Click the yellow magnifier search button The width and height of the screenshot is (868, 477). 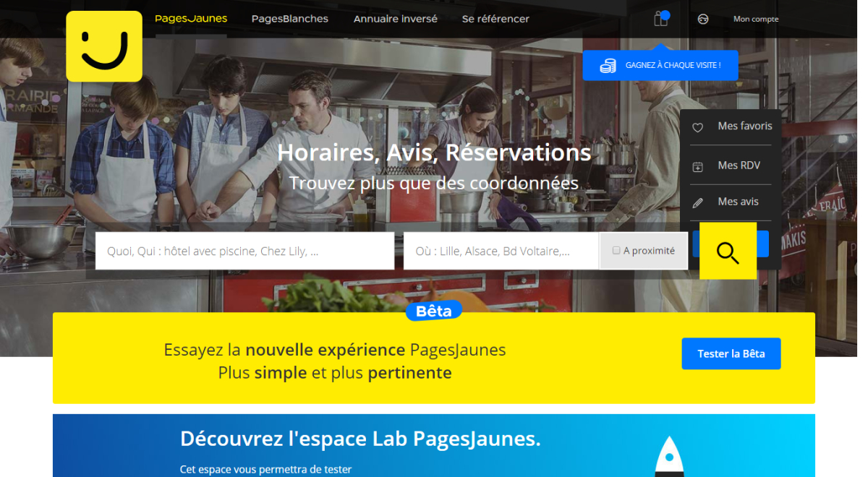(x=728, y=251)
